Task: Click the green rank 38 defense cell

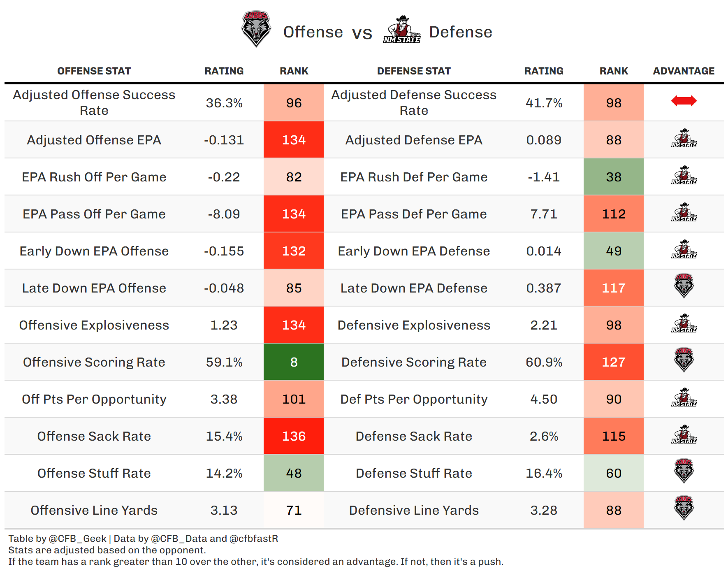Action: tap(614, 177)
